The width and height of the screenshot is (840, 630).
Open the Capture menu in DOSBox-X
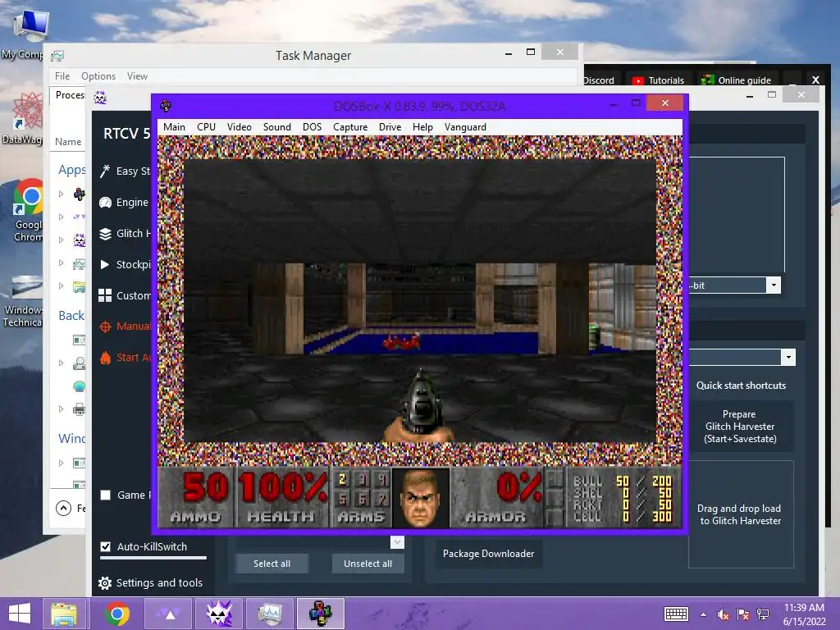tap(350, 127)
